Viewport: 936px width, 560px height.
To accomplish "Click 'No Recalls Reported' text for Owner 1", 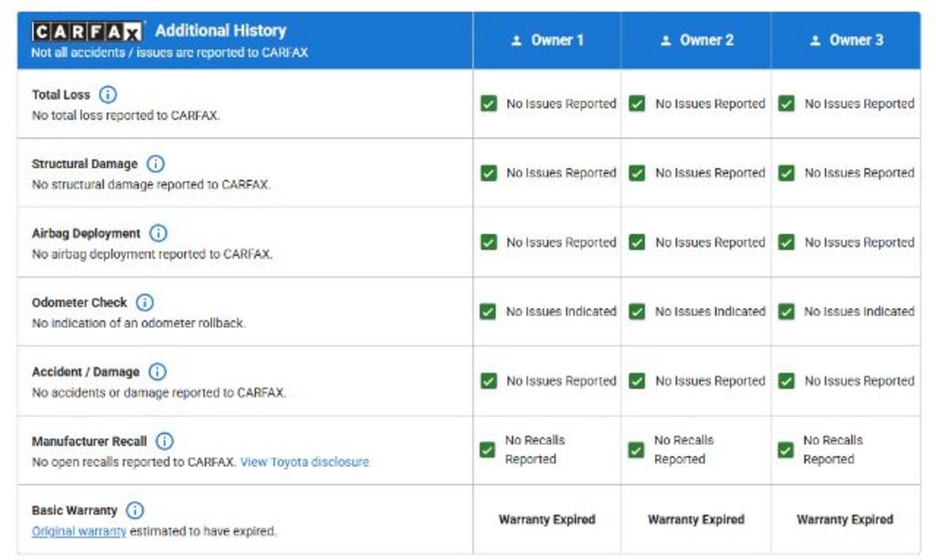I will point(535,449).
